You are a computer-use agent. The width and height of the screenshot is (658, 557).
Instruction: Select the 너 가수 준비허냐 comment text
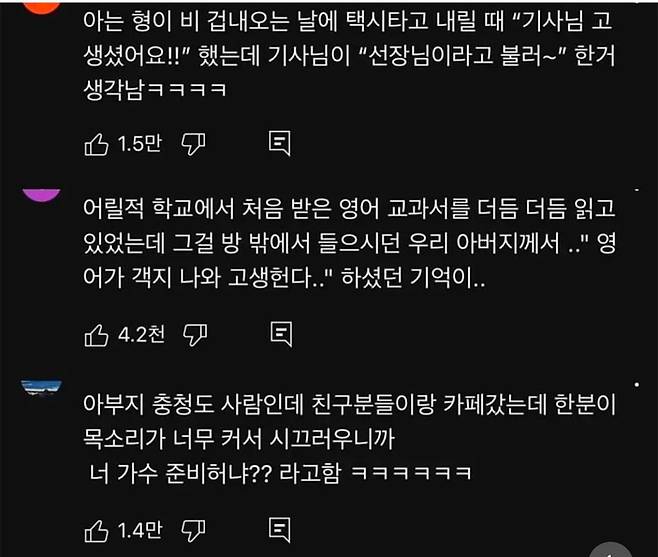349,439
